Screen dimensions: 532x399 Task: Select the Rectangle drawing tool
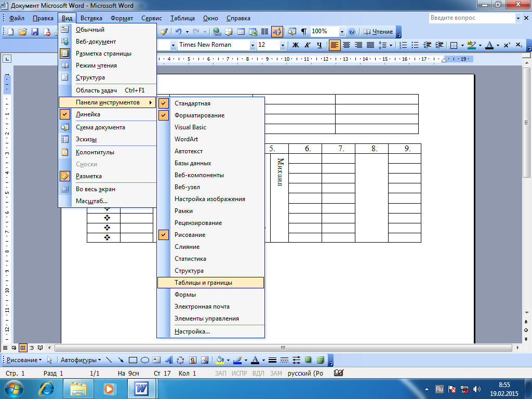click(x=132, y=360)
